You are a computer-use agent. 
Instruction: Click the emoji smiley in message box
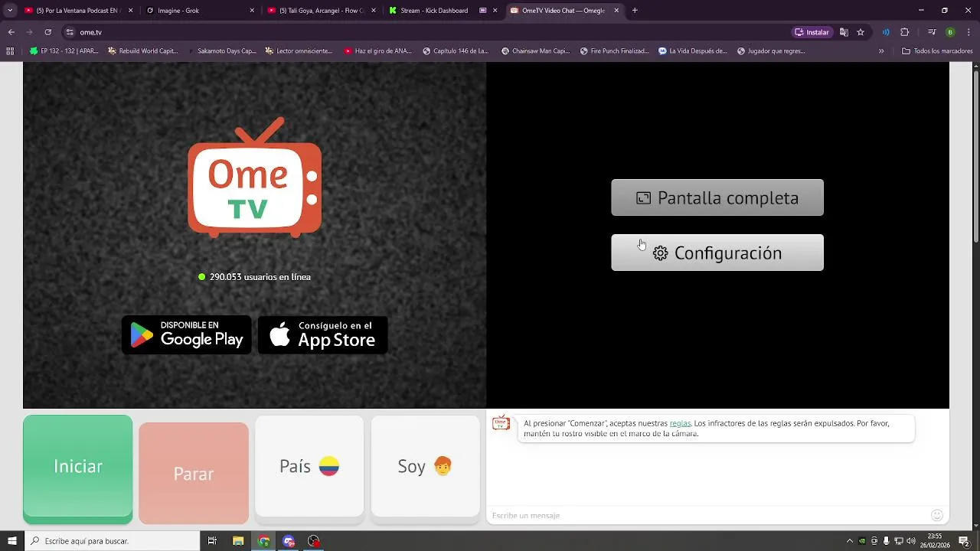(x=937, y=515)
